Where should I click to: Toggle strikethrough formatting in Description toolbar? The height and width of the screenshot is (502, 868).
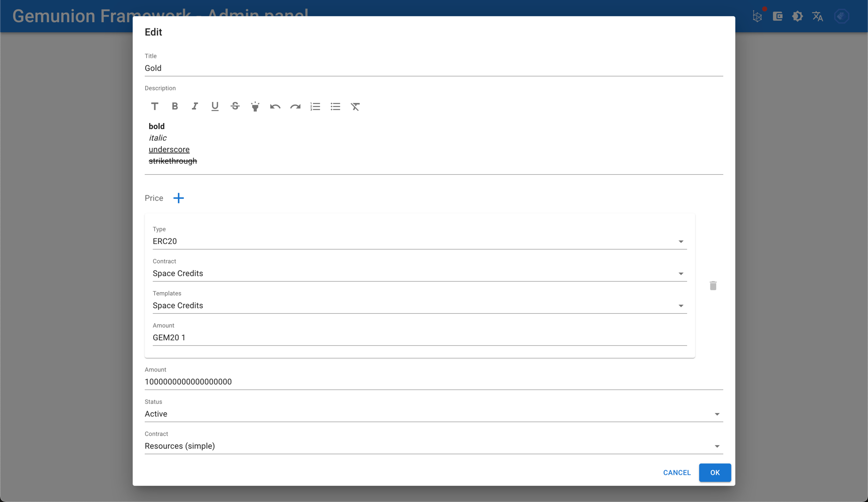point(235,106)
